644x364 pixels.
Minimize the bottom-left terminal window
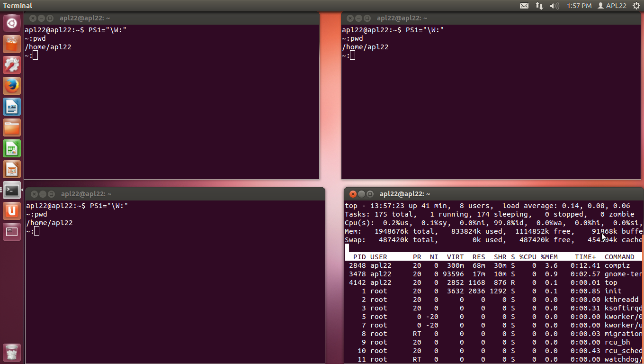click(x=43, y=194)
